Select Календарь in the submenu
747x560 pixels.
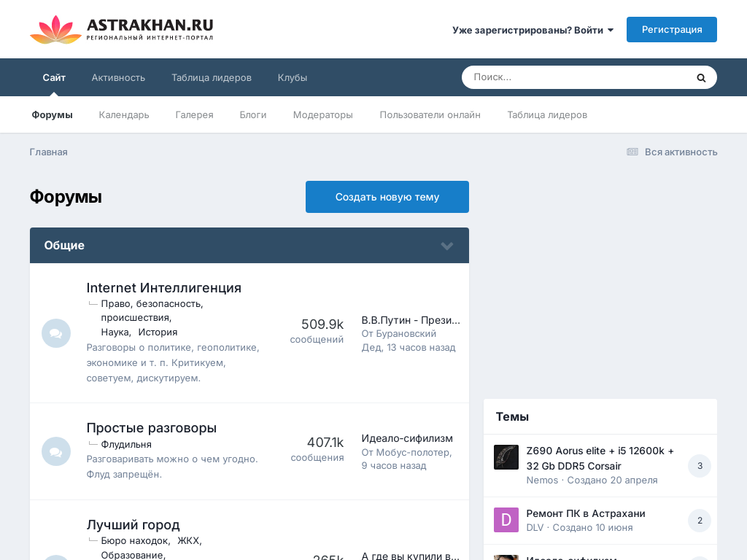click(124, 114)
